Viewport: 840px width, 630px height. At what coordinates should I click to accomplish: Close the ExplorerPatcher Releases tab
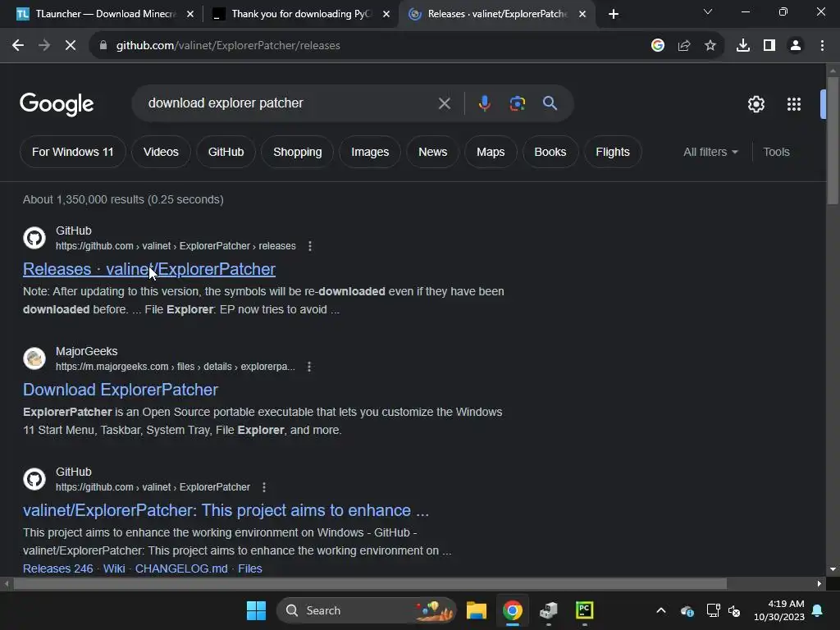[x=582, y=15]
